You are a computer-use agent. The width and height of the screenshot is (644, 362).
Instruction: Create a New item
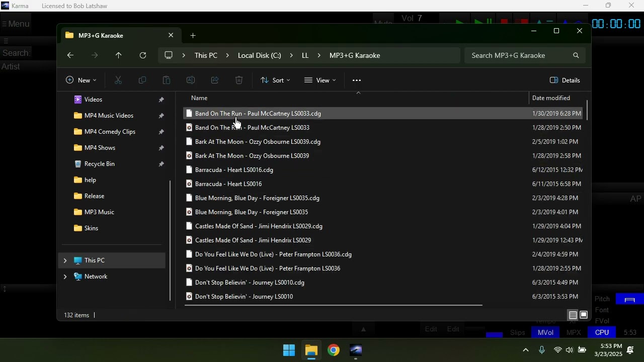point(81,80)
